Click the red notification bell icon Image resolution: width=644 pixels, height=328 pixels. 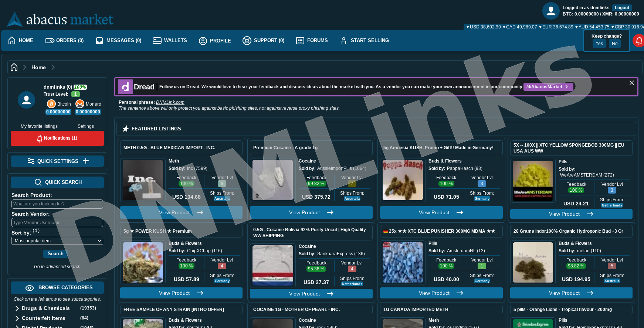point(639,41)
